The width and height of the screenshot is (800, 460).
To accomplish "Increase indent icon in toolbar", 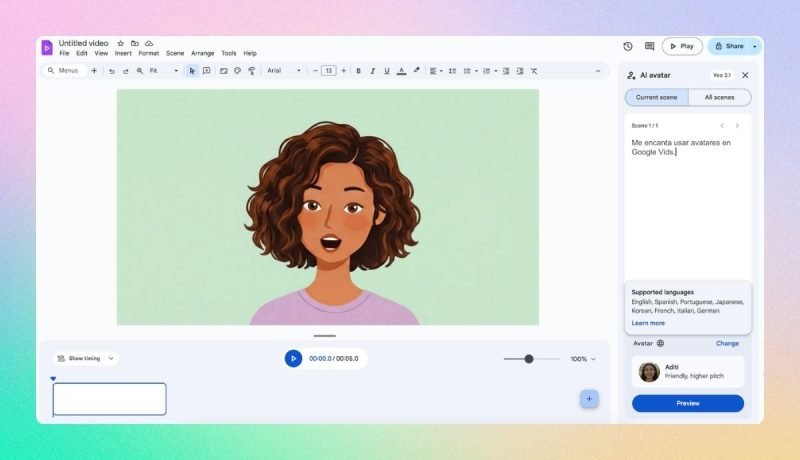I will 520,71.
